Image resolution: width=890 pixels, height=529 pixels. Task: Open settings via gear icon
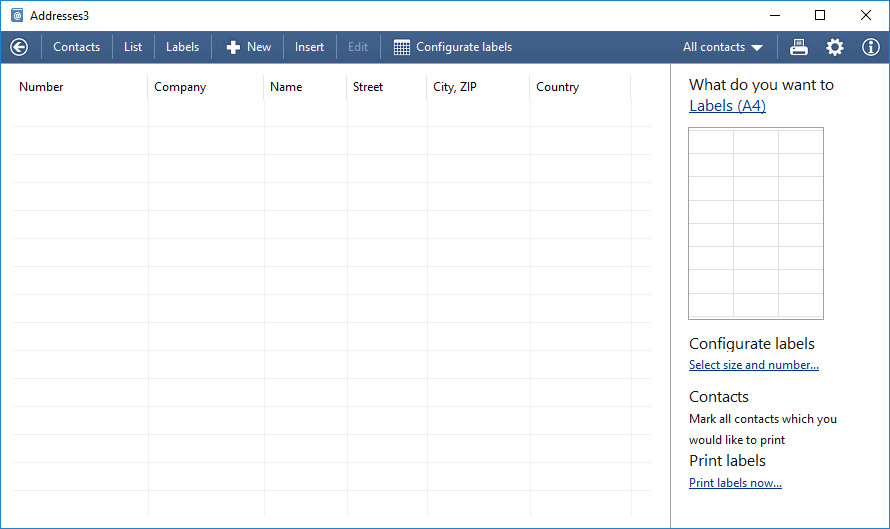(x=834, y=47)
